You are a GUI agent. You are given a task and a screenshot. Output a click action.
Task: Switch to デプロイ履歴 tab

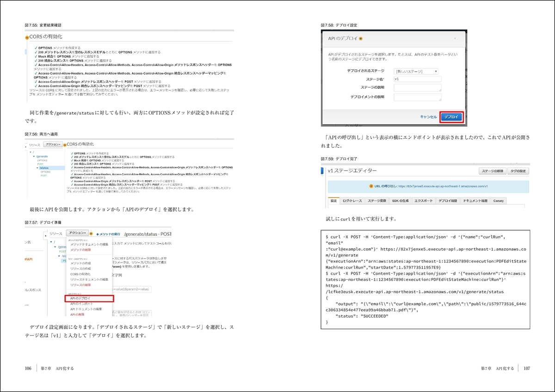[x=448, y=201]
